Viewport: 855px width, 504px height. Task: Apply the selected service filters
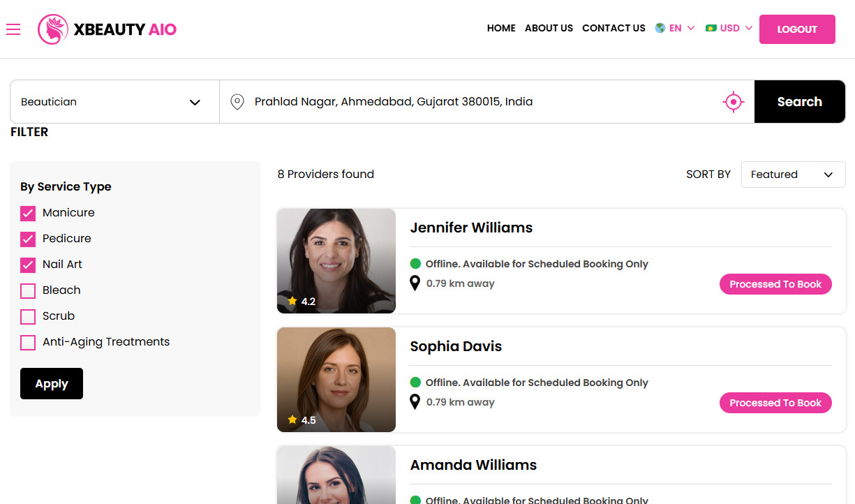[x=52, y=384]
